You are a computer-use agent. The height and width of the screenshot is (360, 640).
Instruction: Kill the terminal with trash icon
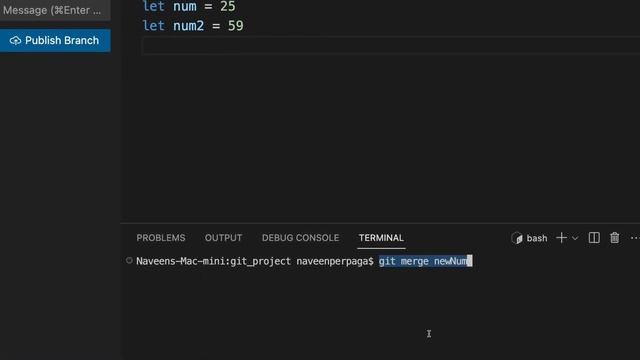pyautogui.click(x=614, y=238)
